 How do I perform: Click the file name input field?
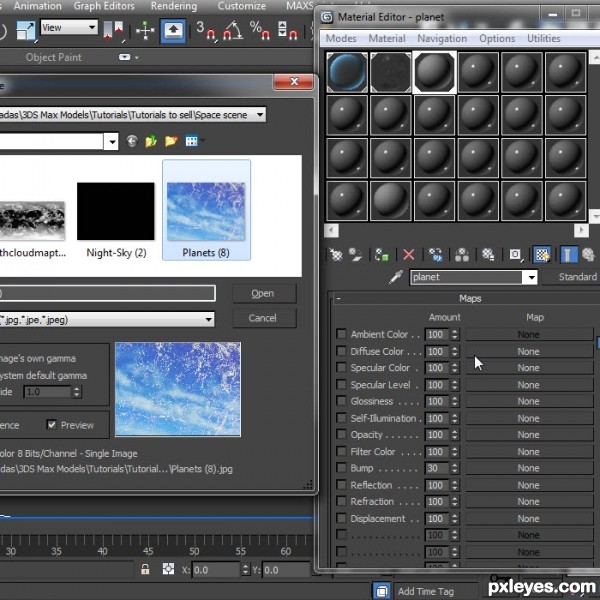click(107, 293)
